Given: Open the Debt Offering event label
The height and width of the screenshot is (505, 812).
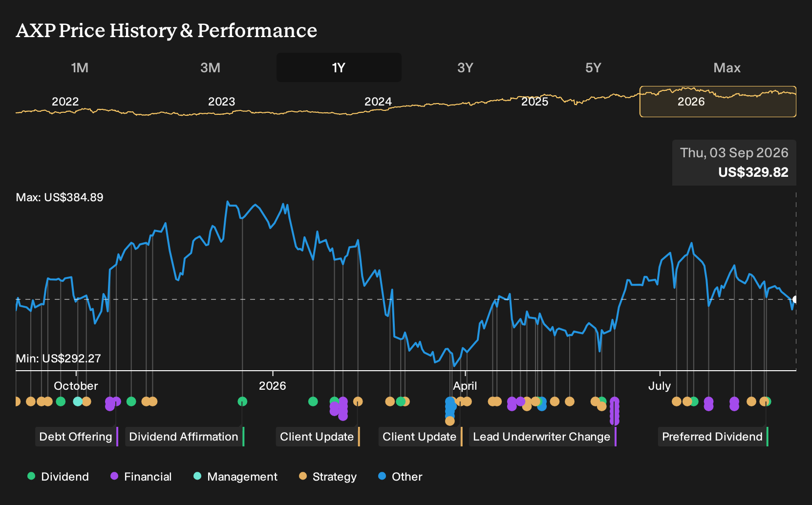Looking at the screenshot, I should [x=76, y=437].
